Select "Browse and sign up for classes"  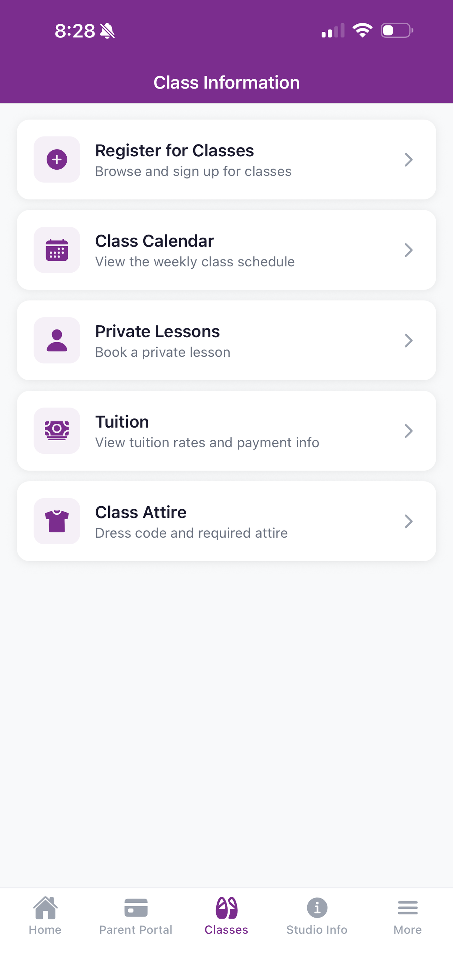193,171
